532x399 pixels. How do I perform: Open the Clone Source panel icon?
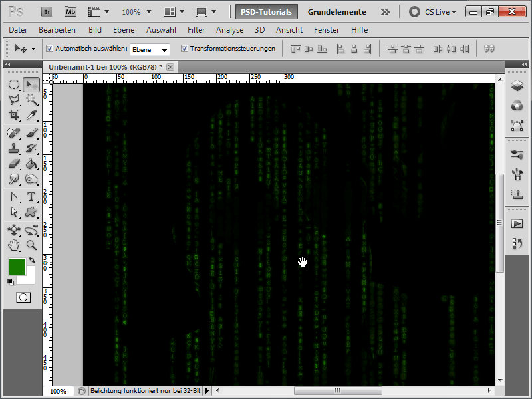pos(517,195)
